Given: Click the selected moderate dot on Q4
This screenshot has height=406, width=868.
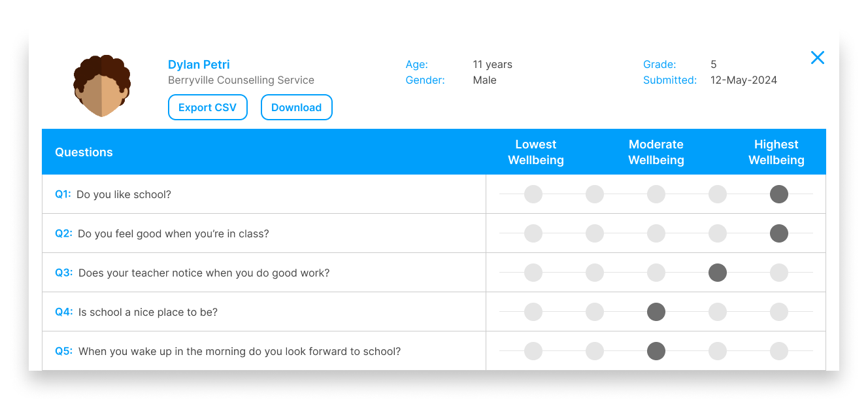Looking at the screenshot, I should click(x=656, y=312).
